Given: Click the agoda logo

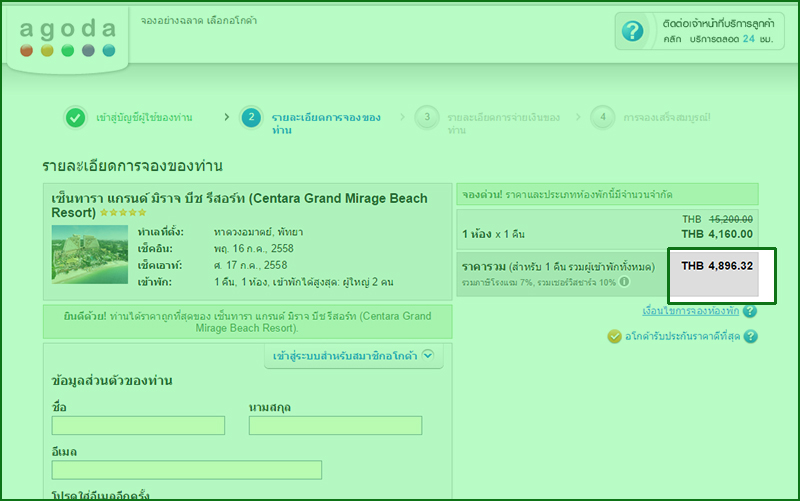Looking at the screenshot, I should 67,37.
